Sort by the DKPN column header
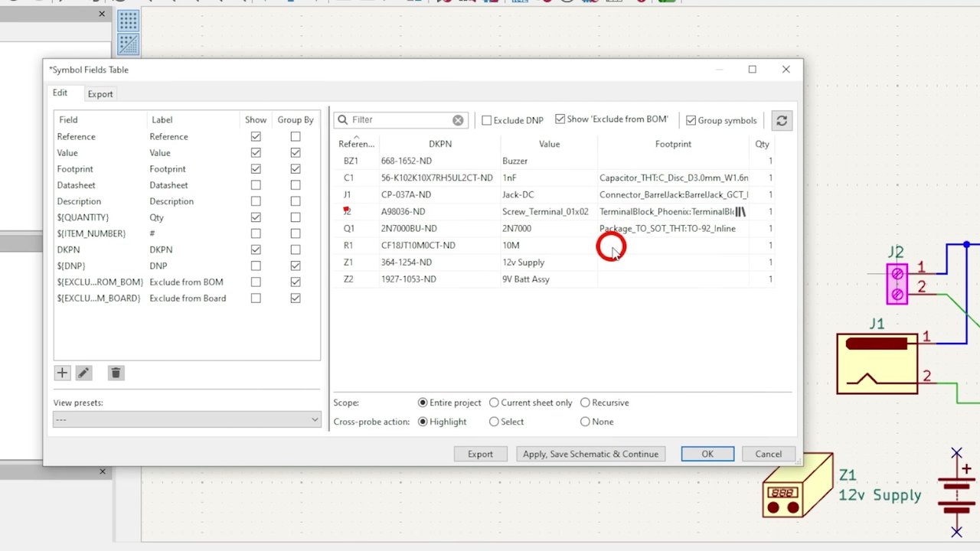This screenshot has width=980, height=551. coord(440,144)
